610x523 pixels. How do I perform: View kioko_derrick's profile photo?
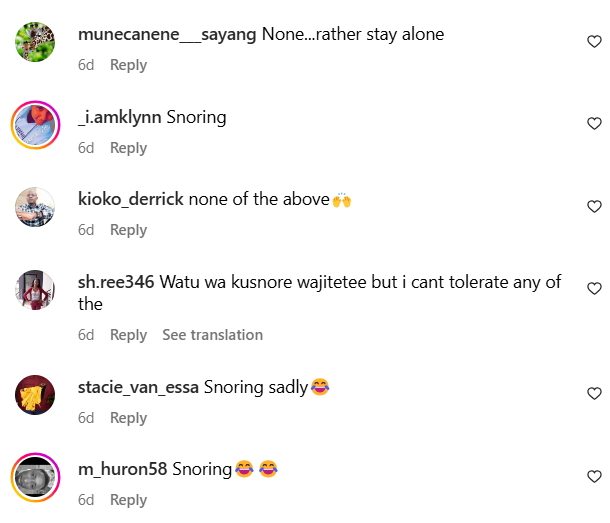click(x=35, y=207)
